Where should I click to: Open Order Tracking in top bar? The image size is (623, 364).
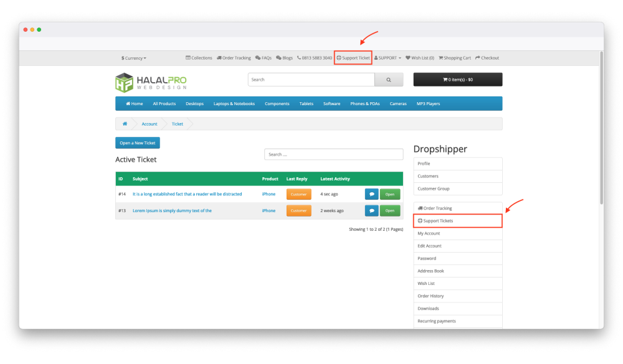(x=234, y=58)
